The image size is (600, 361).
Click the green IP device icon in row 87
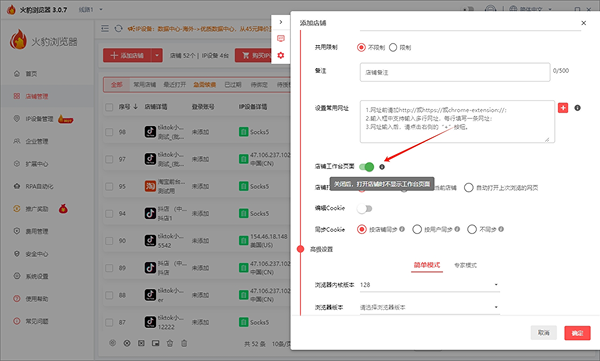(x=243, y=322)
